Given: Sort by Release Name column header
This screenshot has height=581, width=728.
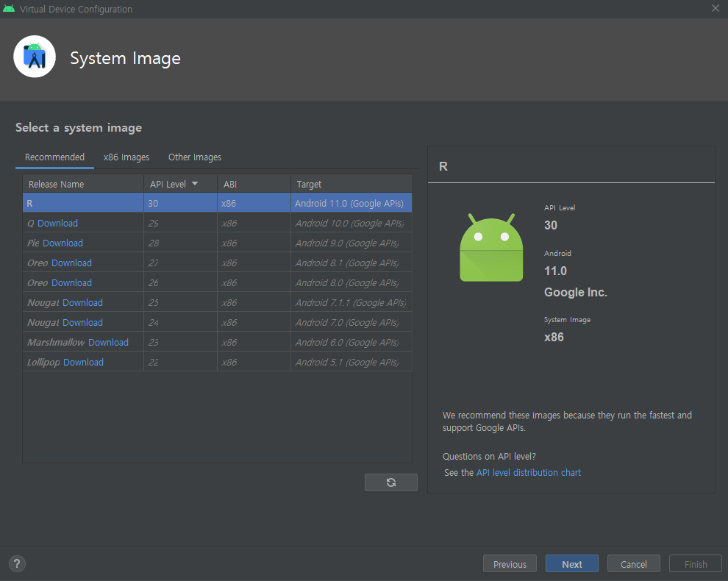Looking at the screenshot, I should click(x=83, y=184).
